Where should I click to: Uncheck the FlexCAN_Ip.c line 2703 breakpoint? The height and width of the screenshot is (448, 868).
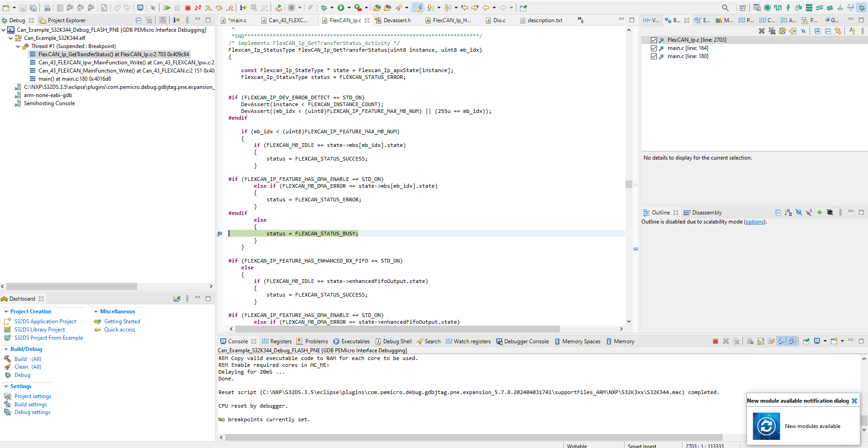point(654,40)
